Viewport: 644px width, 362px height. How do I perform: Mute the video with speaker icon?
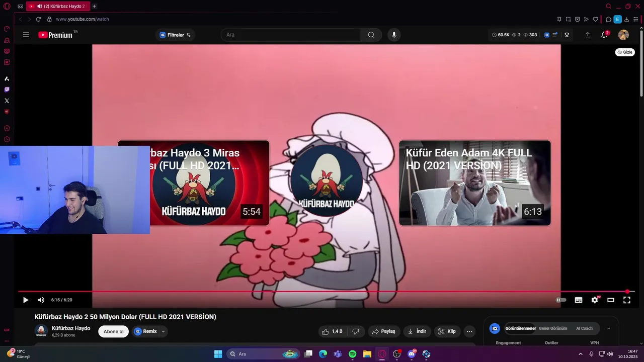pyautogui.click(x=41, y=300)
